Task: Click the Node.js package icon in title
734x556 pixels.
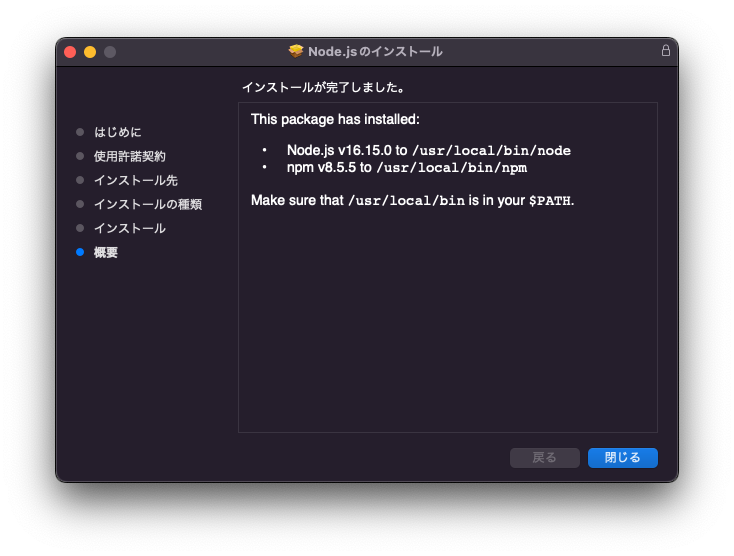Action: click(x=296, y=51)
